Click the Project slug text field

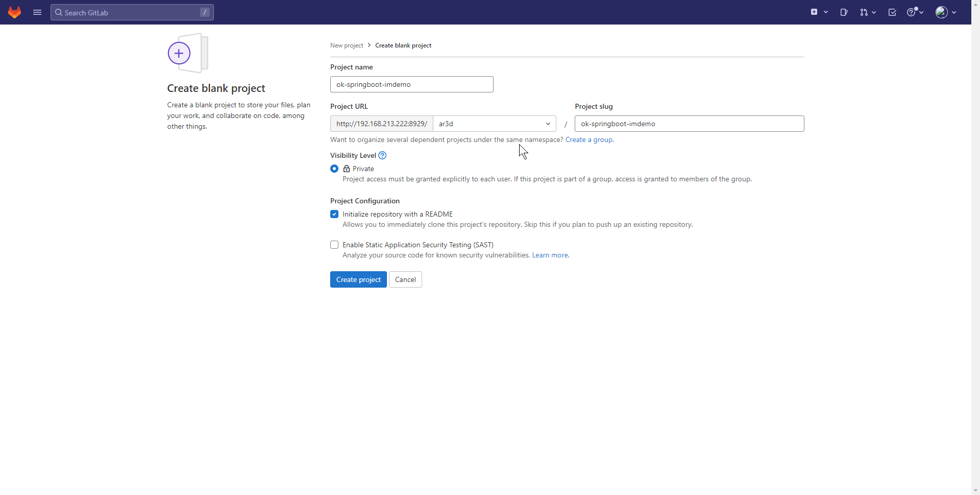click(x=689, y=124)
